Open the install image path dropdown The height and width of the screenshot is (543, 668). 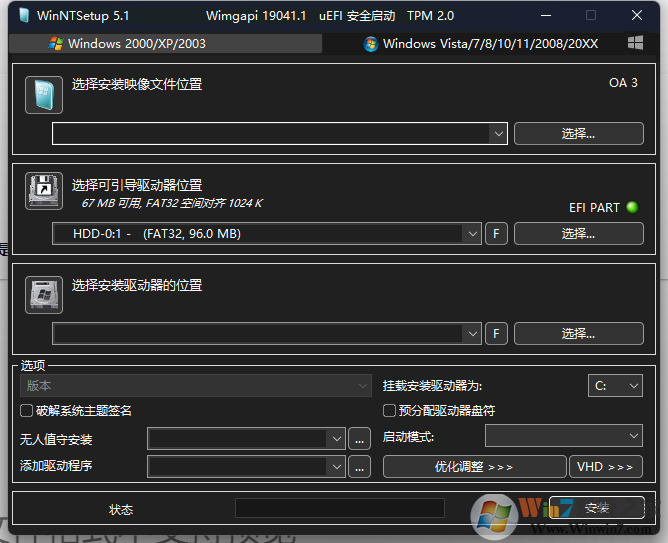pos(498,134)
